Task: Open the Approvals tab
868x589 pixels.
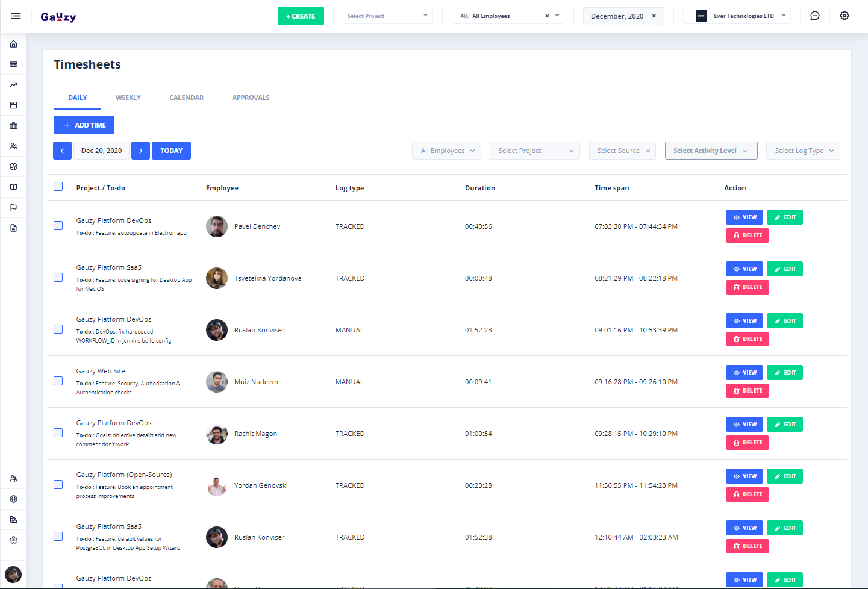Action: tap(251, 98)
